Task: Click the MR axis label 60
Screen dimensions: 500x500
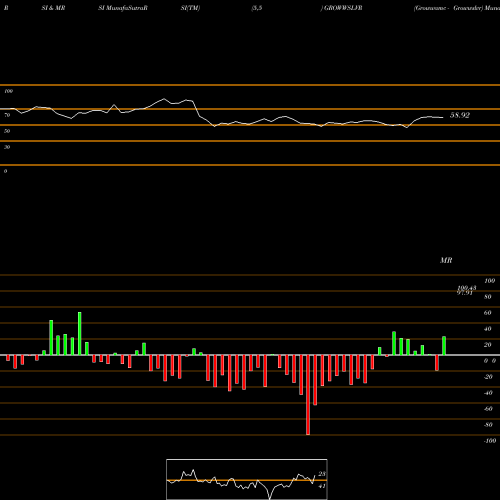Action: tap(488, 313)
